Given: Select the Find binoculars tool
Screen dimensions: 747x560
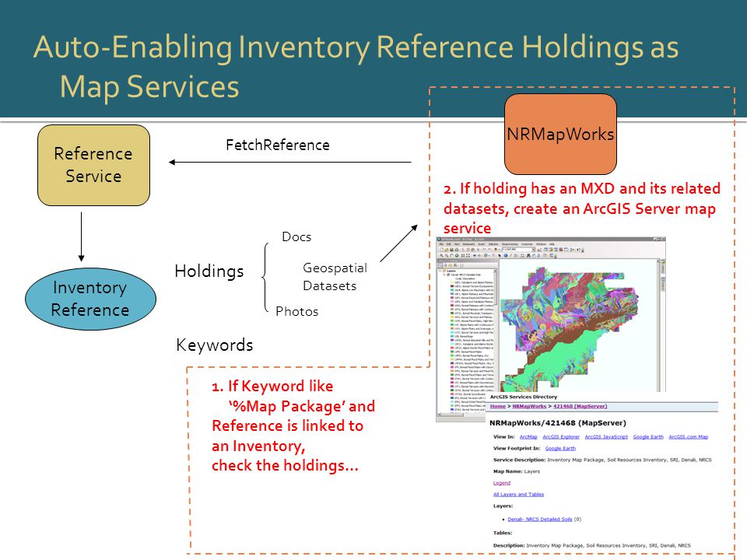Looking at the screenshot, I should coord(528,256).
